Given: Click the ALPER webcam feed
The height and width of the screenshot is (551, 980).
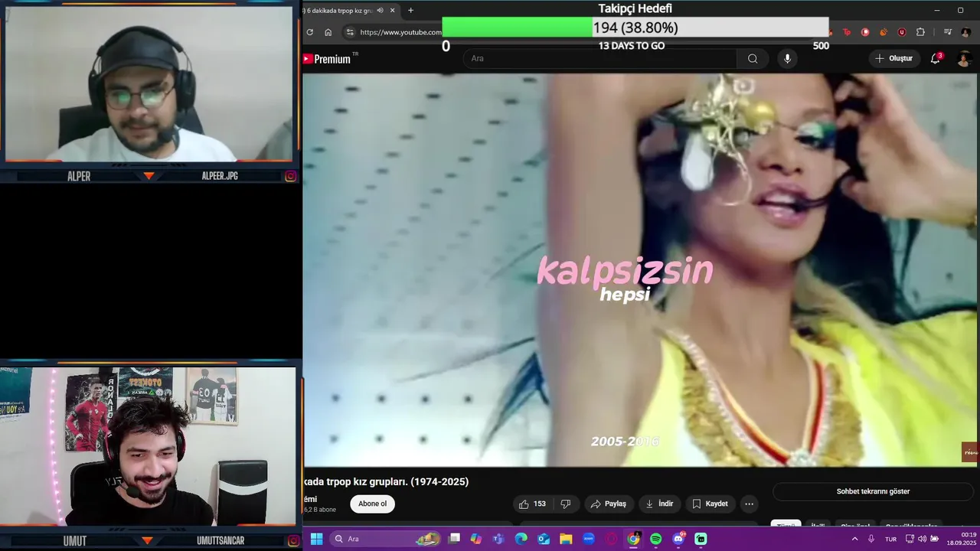Looking at the screenshot, I should click(149, 83).
